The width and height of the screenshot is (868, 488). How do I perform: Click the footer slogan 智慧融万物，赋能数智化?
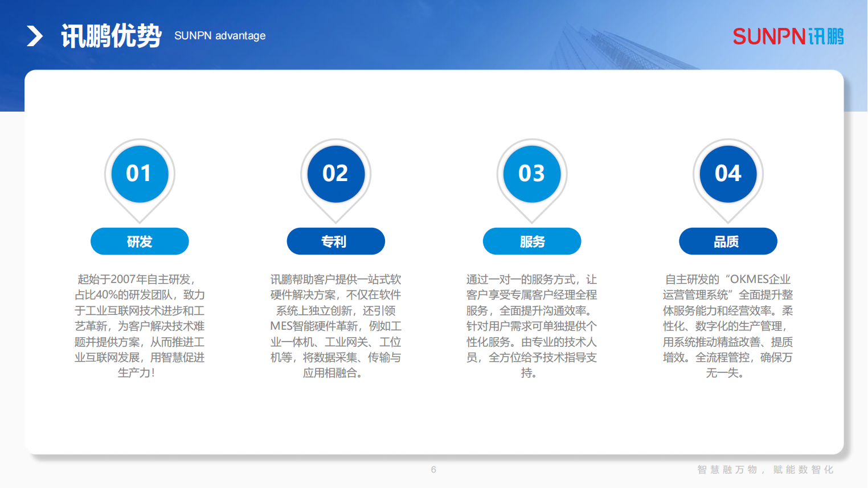[x=765, y=470]
